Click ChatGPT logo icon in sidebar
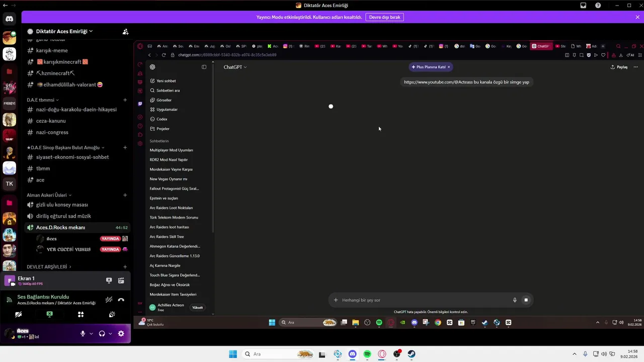The width and height of the screenshot is (644, 362). [152, 67]
